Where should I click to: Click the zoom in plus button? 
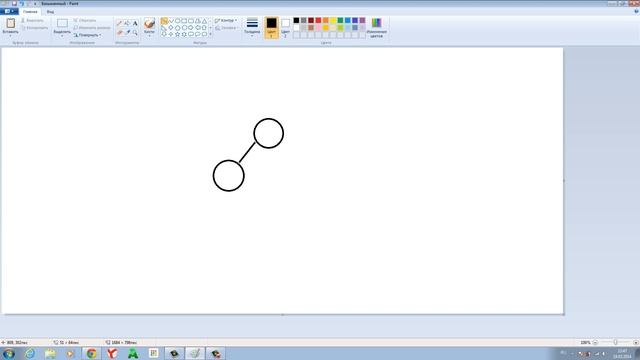click(x=636, y=342)
